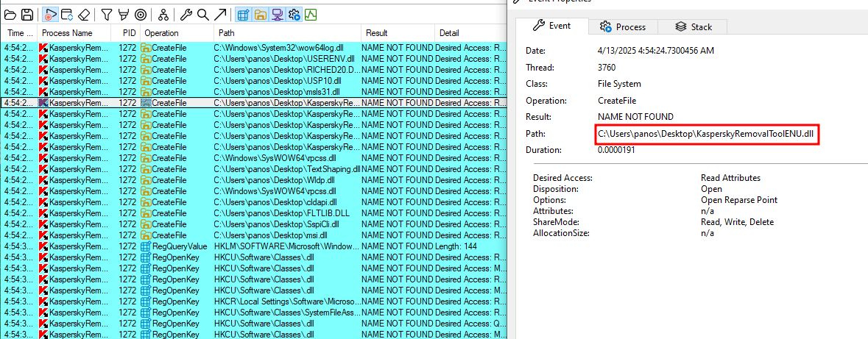This screenshot has height=339, width=868.
Task: Click the 'Open Reparse Point' options value
Action: click(739, 200)
